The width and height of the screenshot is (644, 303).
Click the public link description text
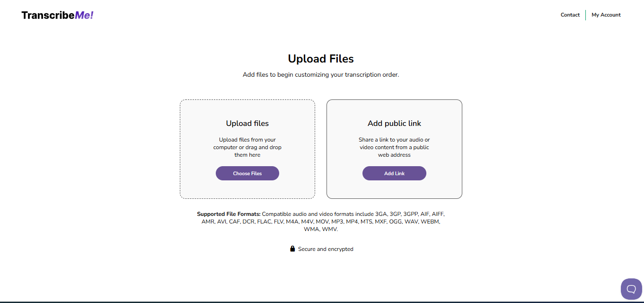click(x=394, y=147)
